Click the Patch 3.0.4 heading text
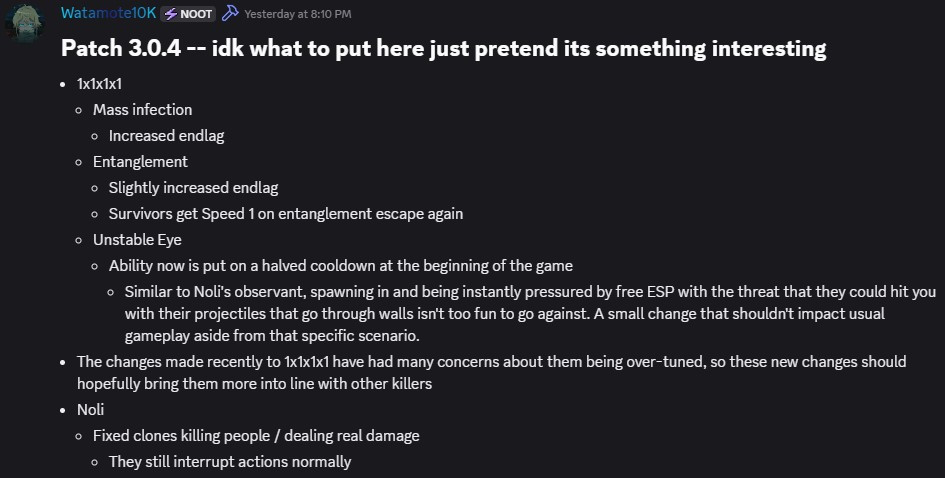945x478 pixels. [x=443, y=48]
